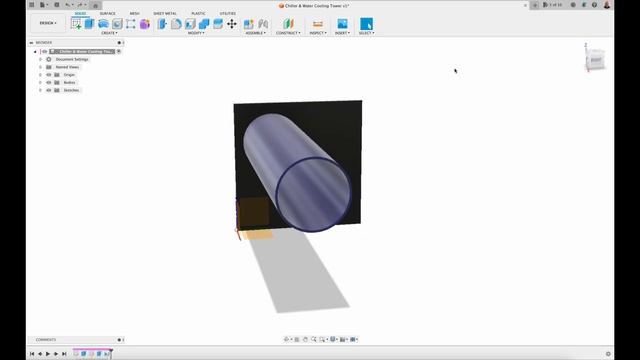Click the Undo arrow
Image resolution: width=640 pixels, height=360 pixels.
coord(68,5)
